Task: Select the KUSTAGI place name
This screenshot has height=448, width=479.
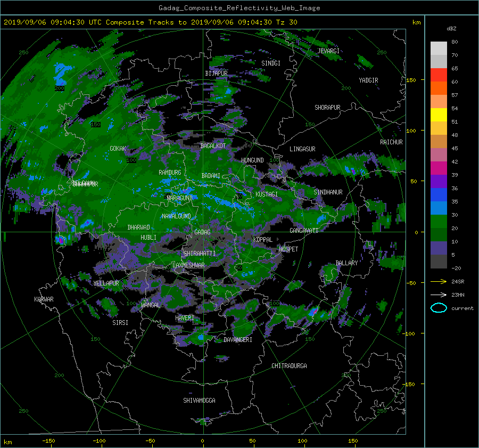Action: coord(267,194)
